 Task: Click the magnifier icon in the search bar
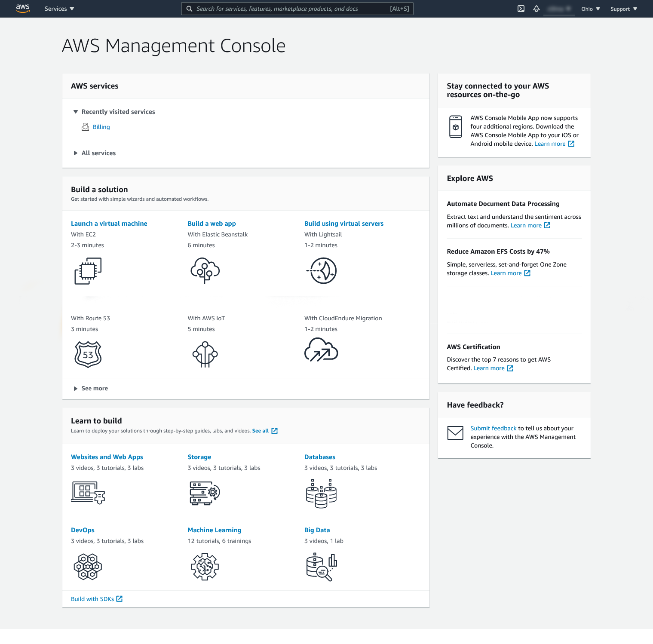pos(189,9)
